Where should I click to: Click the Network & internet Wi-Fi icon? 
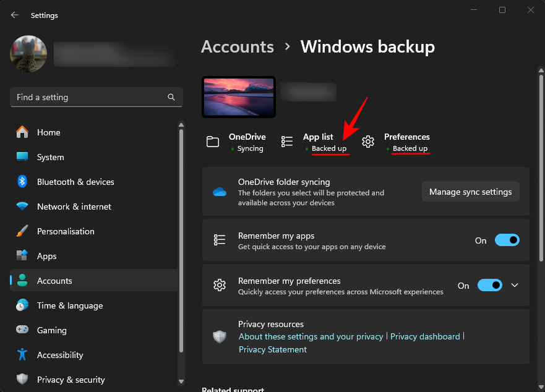(x=22, y=207)
